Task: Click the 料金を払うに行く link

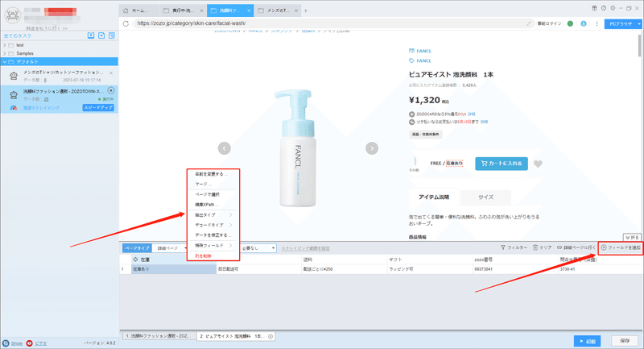Action: pyautogui.click(x=47, y=28)
